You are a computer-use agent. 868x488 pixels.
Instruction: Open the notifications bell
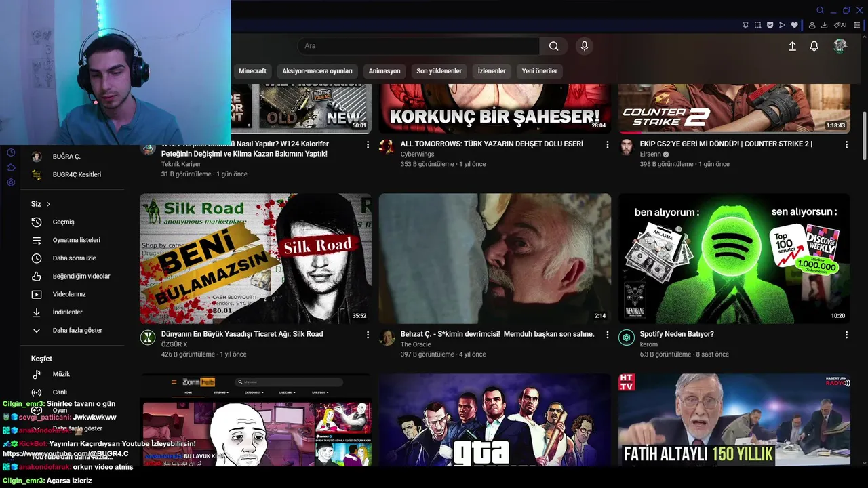pyautogui.click(x=814, y=46)
